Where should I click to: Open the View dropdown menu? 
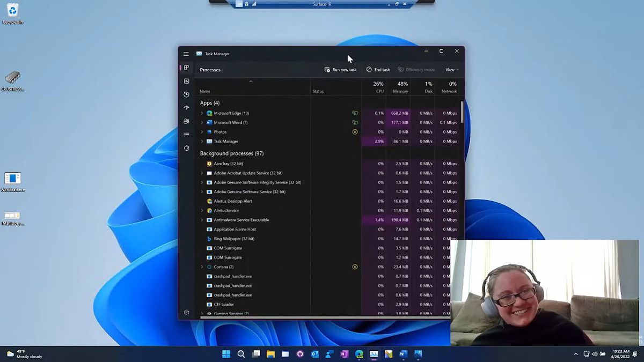[452, 70]
